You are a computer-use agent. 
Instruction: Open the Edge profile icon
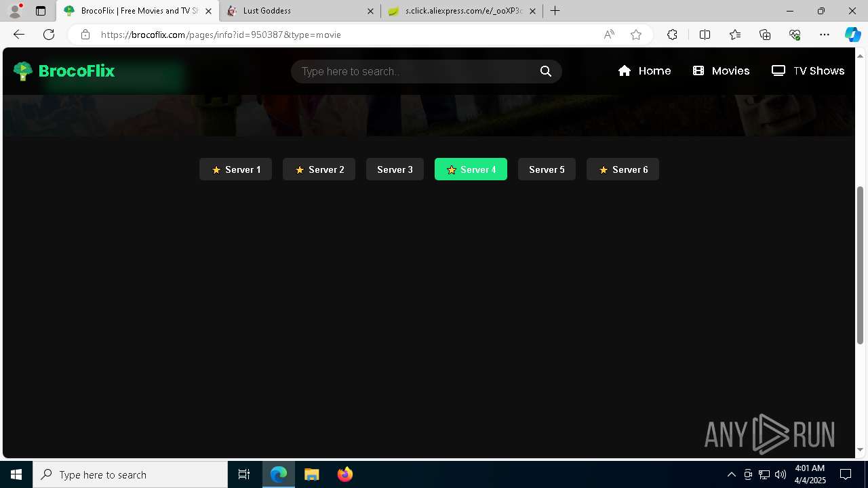pyautogui.click(x=15, y=11)
